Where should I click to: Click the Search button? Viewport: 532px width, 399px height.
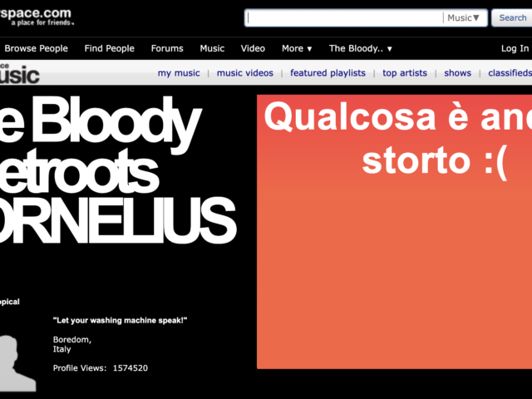tap(512, 17)
